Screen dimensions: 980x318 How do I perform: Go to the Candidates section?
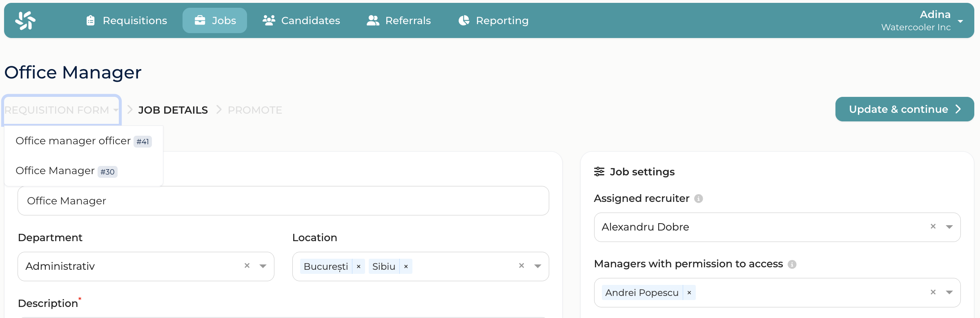coord(301,20)
